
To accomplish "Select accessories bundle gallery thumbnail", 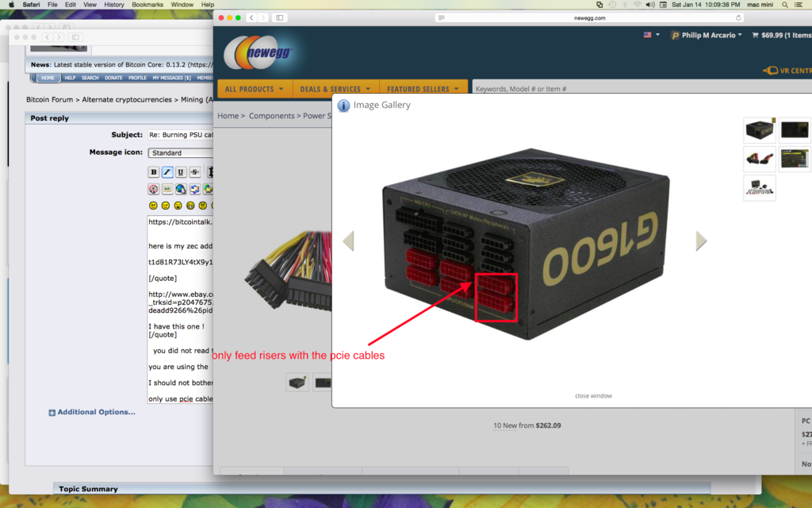I will coord(760,187).
